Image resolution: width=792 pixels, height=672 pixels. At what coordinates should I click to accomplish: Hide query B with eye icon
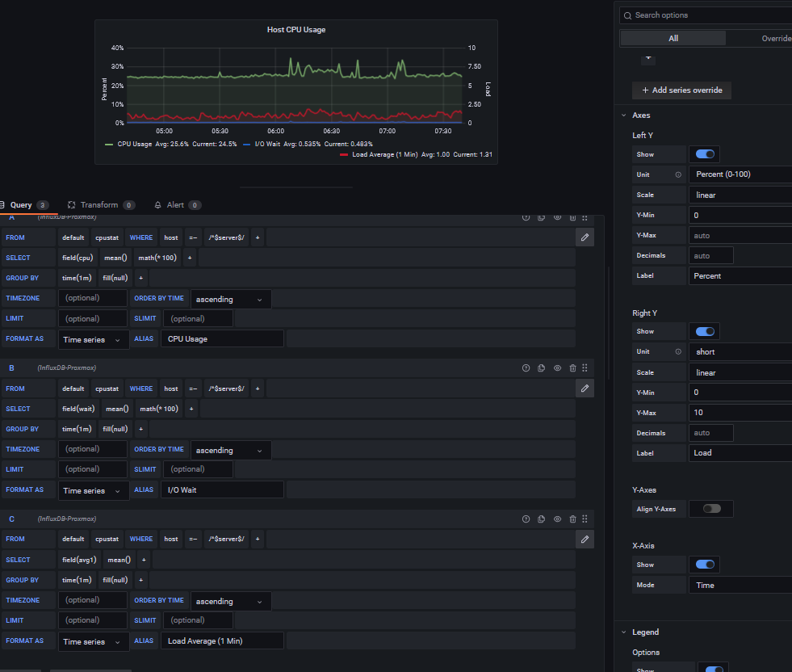[557, 367]
